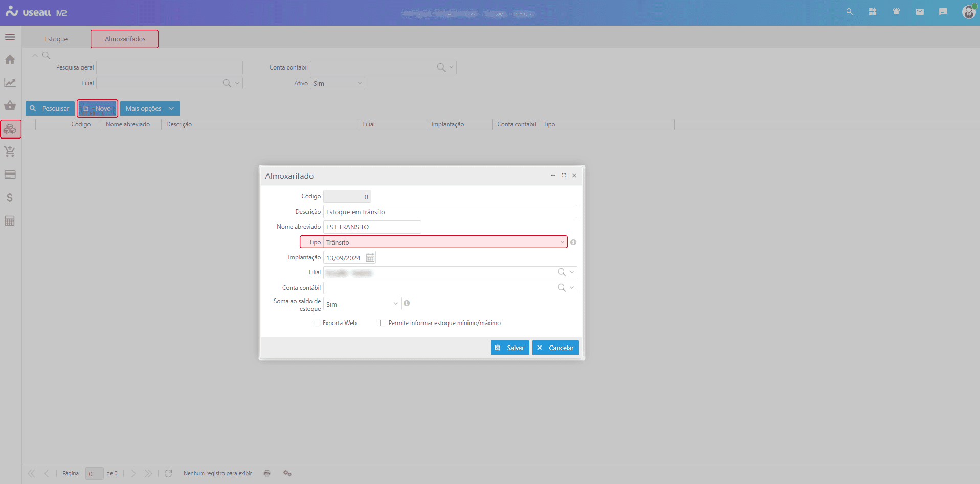
Task: Switch to the Estoque tab
Action: [56, 39]
